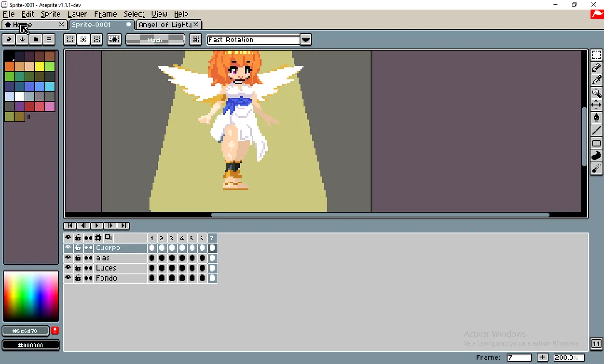Image resolution: width=604 pixels, height=364 pixels.
Task: Lock the Fondo layer
Action: [78, 278]
